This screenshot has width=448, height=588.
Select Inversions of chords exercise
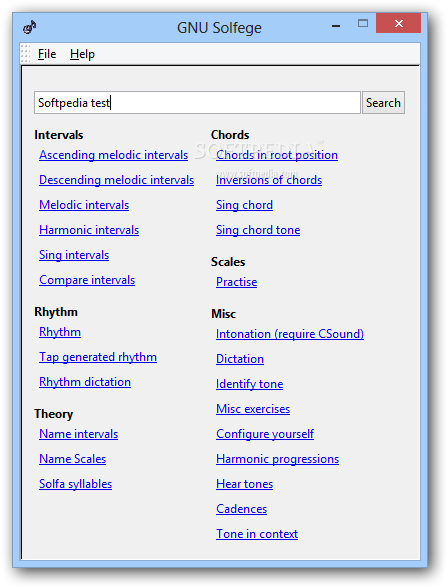(269, 180)
